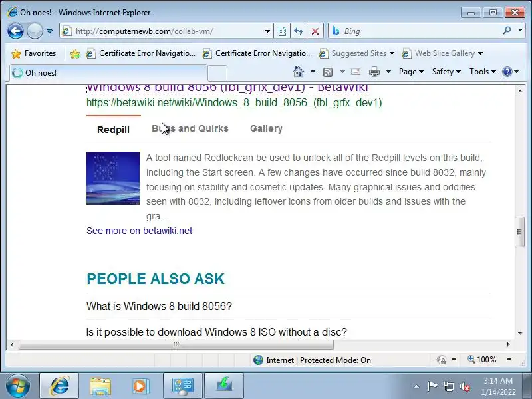
Task: Click 'Internet | Protected Mode: On' status text
Action: (319, 360)
